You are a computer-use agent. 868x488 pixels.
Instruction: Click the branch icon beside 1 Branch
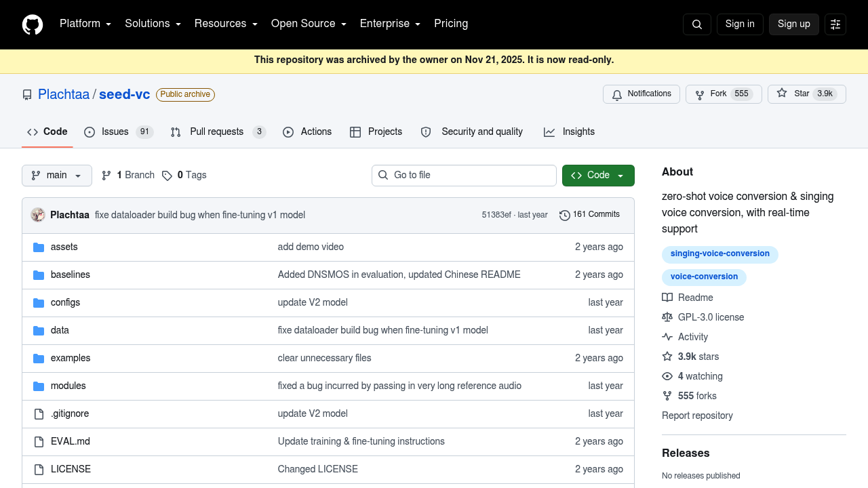tap(106, 176)
